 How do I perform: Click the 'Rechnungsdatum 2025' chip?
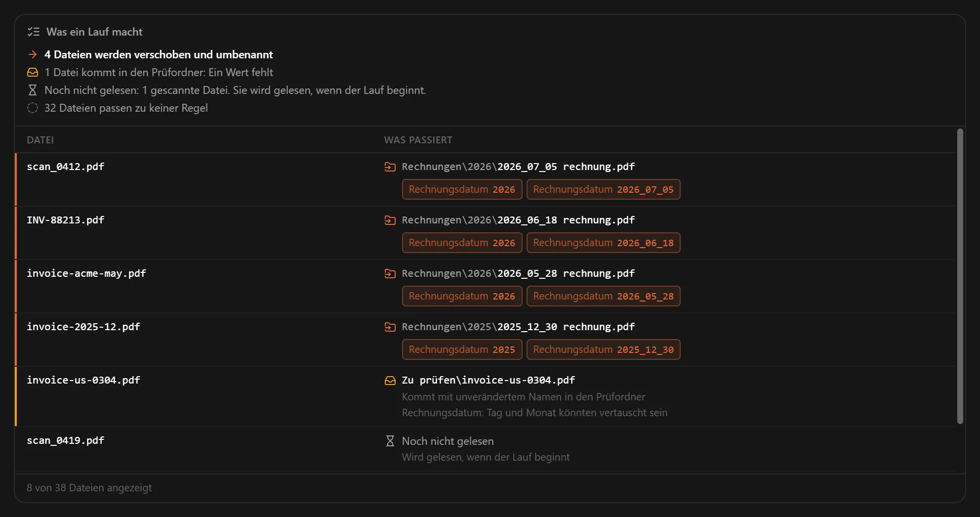pos(462,349)
